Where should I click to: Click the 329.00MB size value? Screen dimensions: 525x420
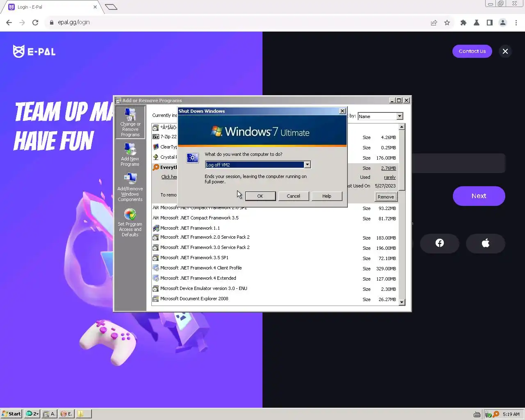pos(386,269)
